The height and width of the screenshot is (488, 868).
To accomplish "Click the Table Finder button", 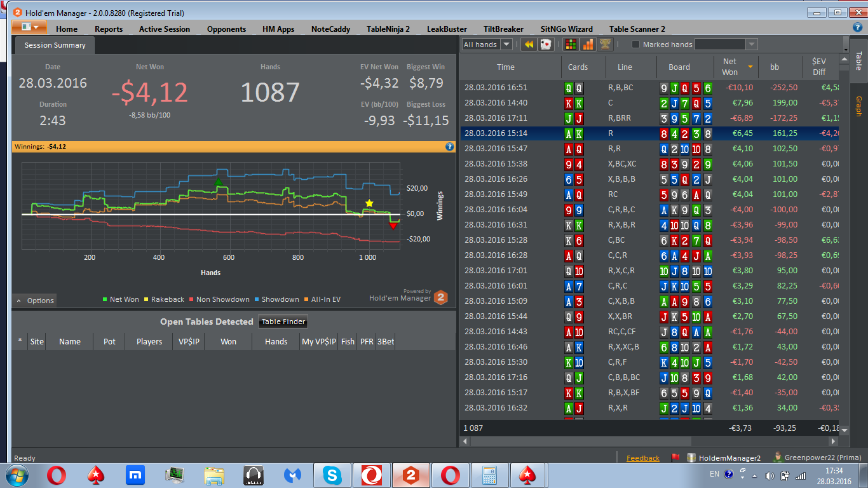I will (x=284, y=322).
